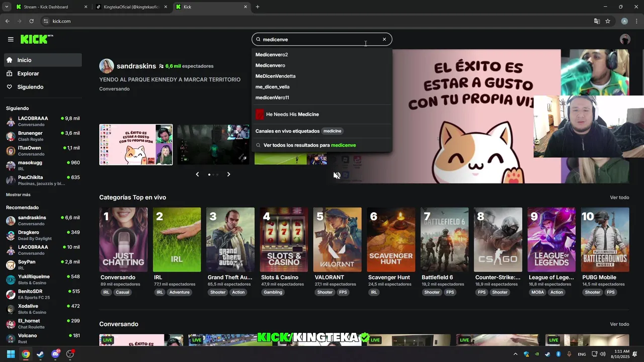
Task: Open the Just Chatting category card
Action: tap(123, 240)
